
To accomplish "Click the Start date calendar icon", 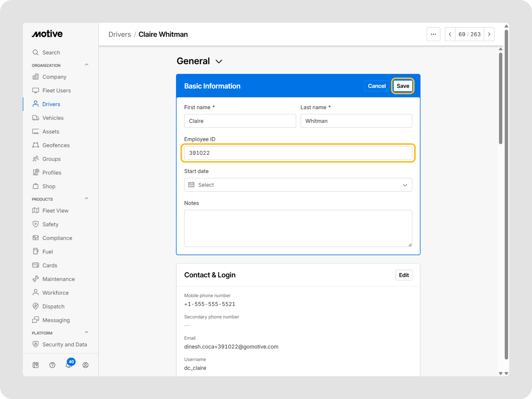I will [x=191, y=185].
